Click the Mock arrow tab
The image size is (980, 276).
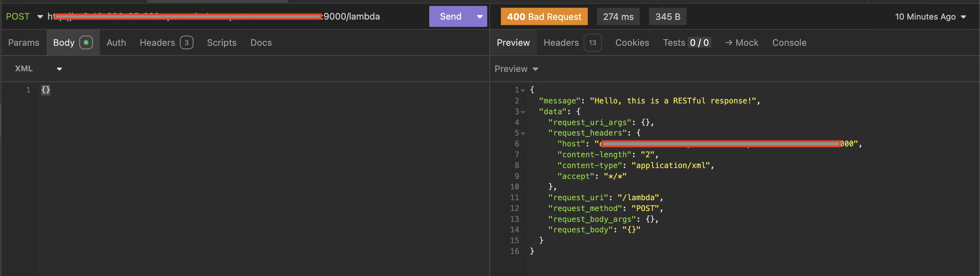741,43
